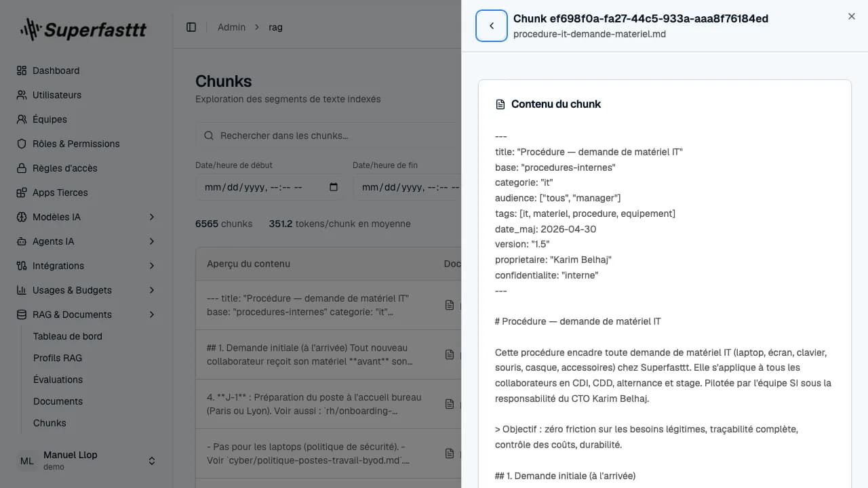868x488 pixels.
Task: Select row '## 1. Demande initiale (à l'arrivée)'
Action: pyautogui.click(x=328, y=354)
